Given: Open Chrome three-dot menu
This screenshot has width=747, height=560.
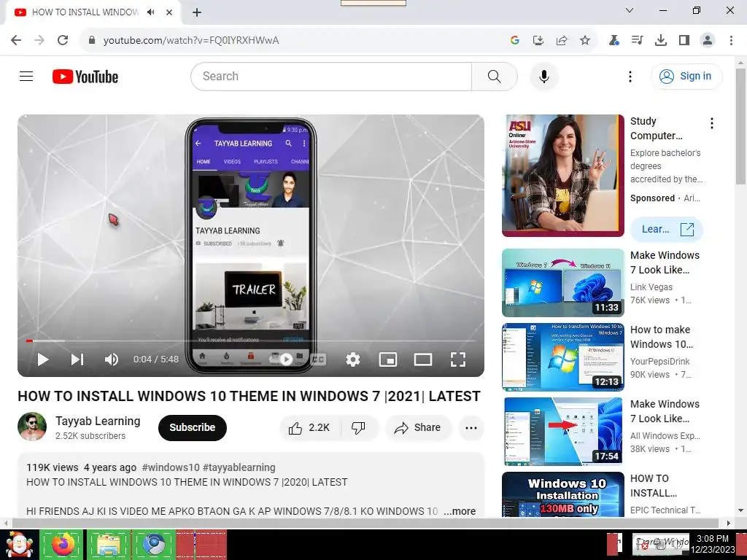Looking at the screenshot, I should click(x=731, y=41).
